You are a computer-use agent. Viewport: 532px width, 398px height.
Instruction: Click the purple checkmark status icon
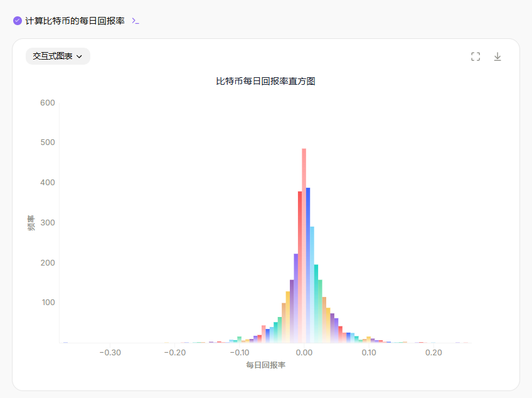tap(18, 21)
